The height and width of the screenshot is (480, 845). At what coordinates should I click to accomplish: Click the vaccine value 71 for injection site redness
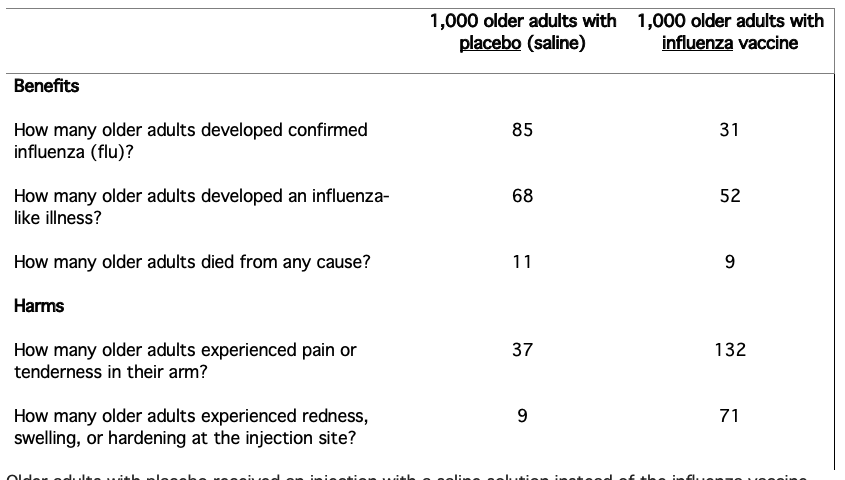click(729, 416)
